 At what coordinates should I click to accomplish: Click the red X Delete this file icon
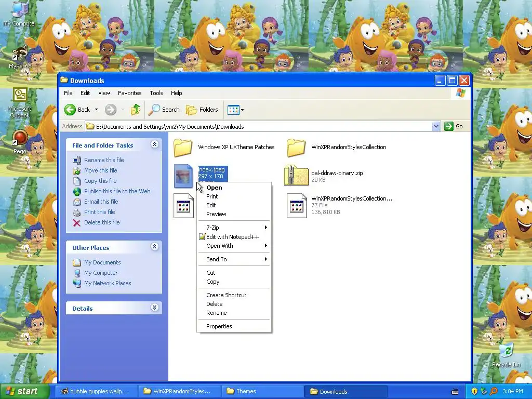click(x=77, y=223)
